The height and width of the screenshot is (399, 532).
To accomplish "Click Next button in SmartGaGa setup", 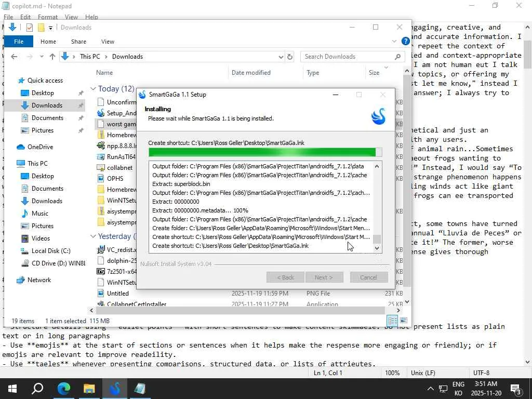I will [x=324, y=277].
